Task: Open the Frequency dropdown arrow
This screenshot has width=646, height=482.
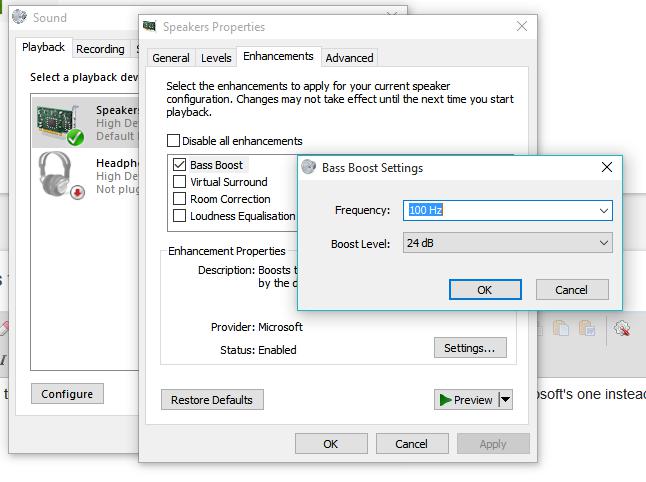Action: (604, 211)
